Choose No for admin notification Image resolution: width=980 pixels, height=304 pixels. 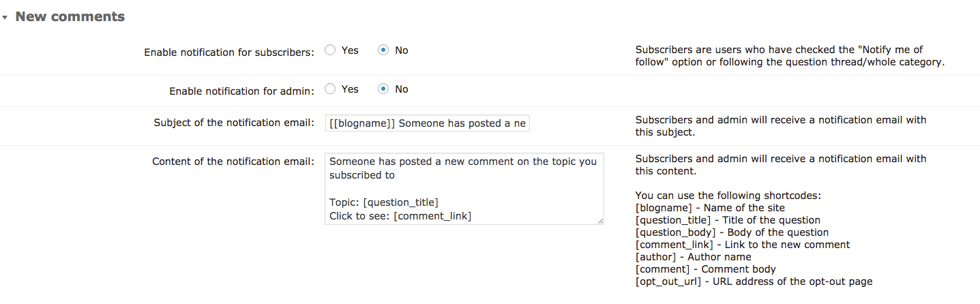(383, 89)
